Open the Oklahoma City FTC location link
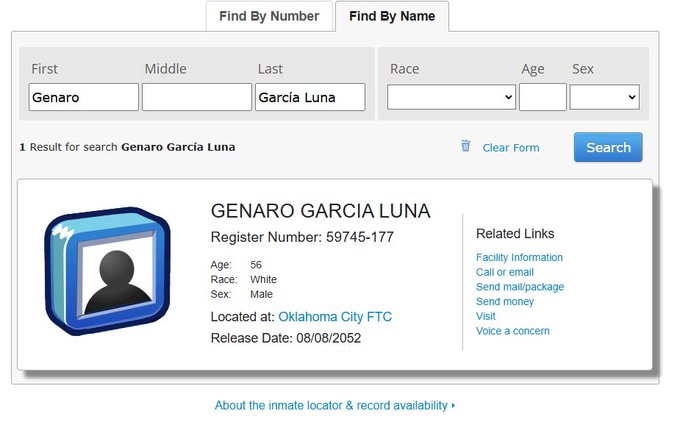Image resolution: width=680 pixels, height=433 pixels. tap(335, 317)
